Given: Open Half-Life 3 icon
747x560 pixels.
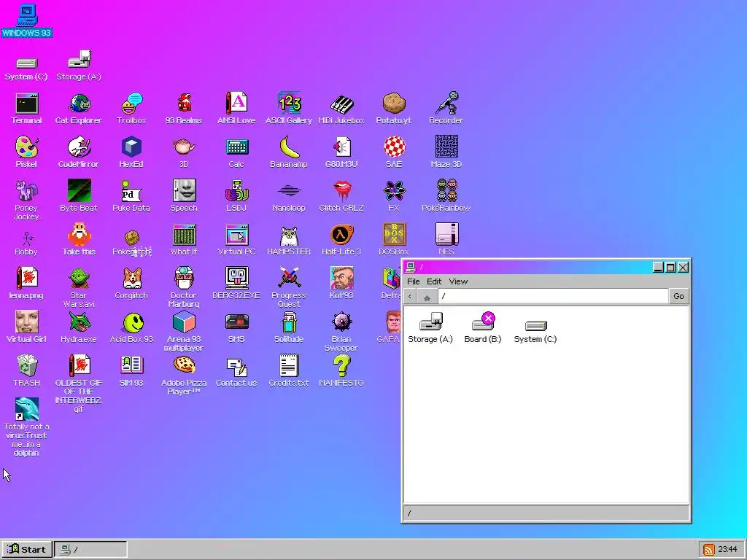Looking at the screenshot, I should 341,240.
